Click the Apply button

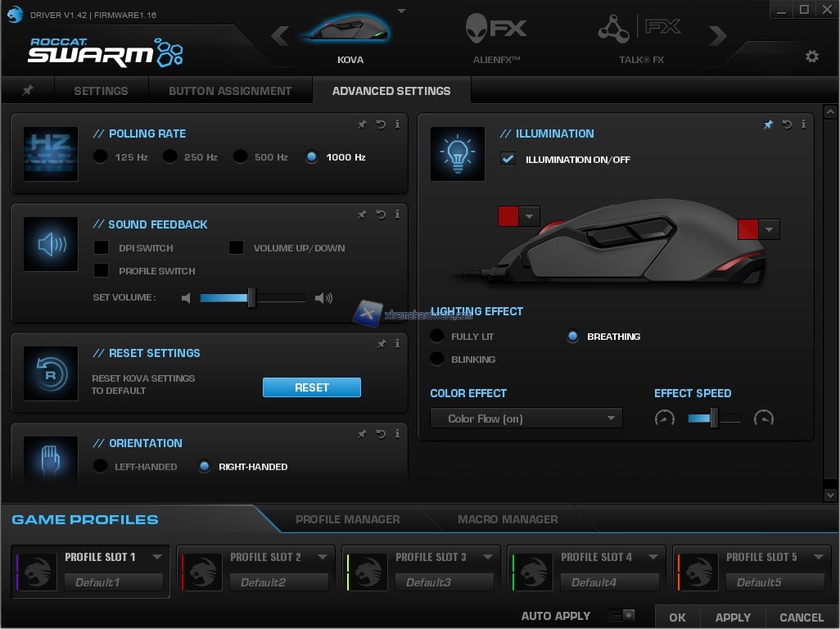(733, 618)
